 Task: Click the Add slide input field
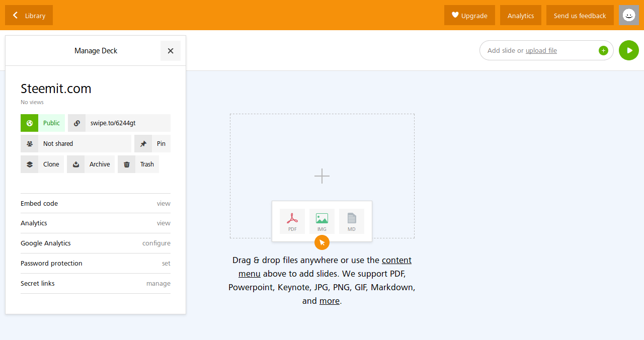(x=546, y=50)
